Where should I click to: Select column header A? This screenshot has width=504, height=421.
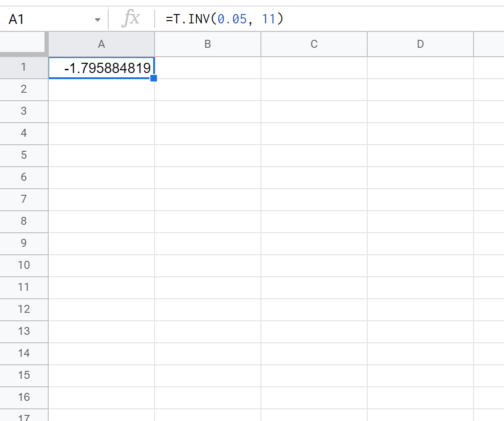[101, 44]
